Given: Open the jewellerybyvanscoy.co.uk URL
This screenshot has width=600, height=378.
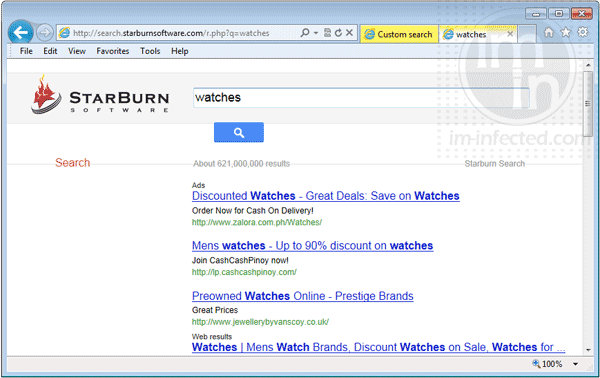Looking at the screenshot, I should point(260,322).
